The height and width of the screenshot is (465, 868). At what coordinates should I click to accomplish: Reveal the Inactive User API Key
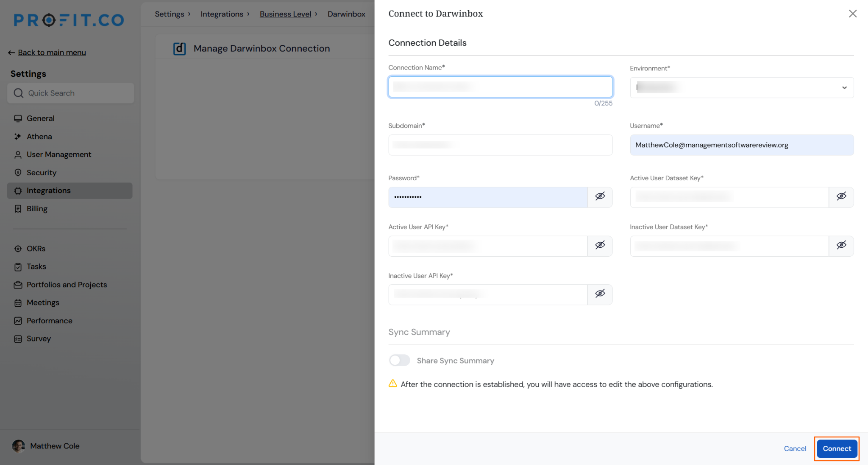tap(600, 294)
